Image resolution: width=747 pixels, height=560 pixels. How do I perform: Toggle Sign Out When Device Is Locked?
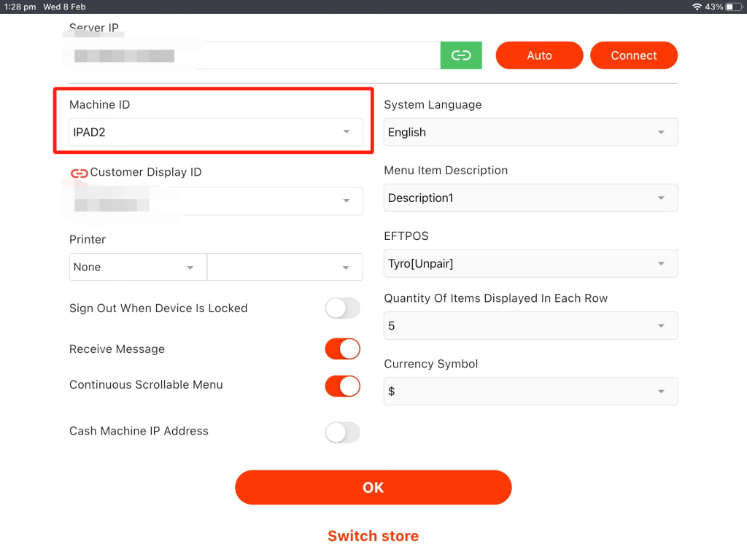tap(342, 308)
